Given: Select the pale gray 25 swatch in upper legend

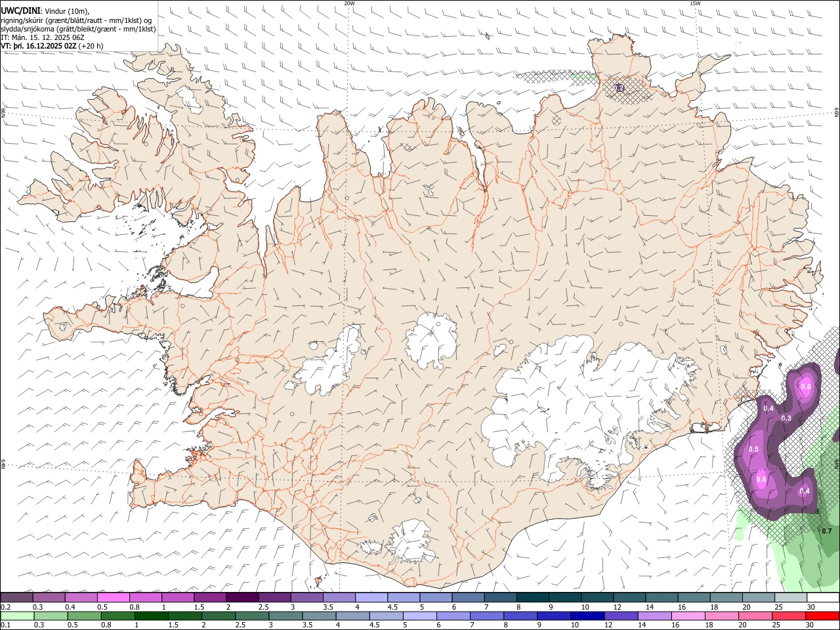Looking at the screenshot, I should pyautogui.click(x=790, y=598).
